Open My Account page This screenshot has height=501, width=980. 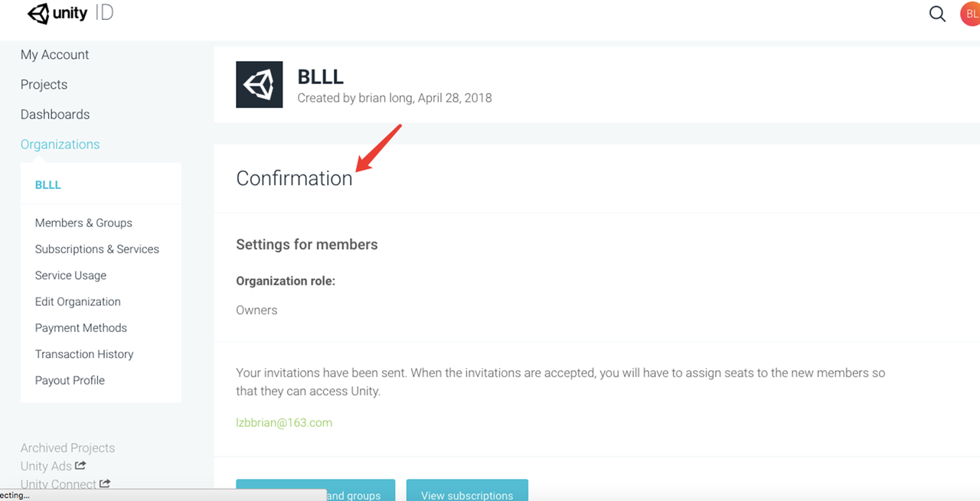[x=54, y=55]
